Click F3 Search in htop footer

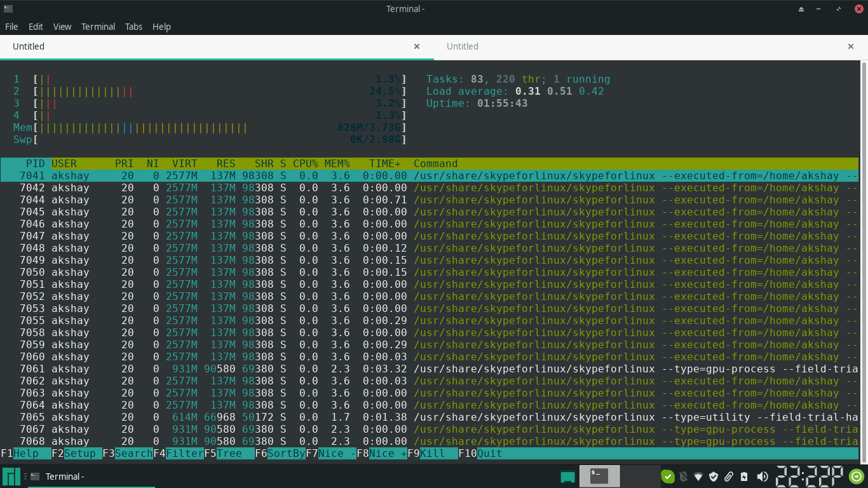(x=128, y=454)
